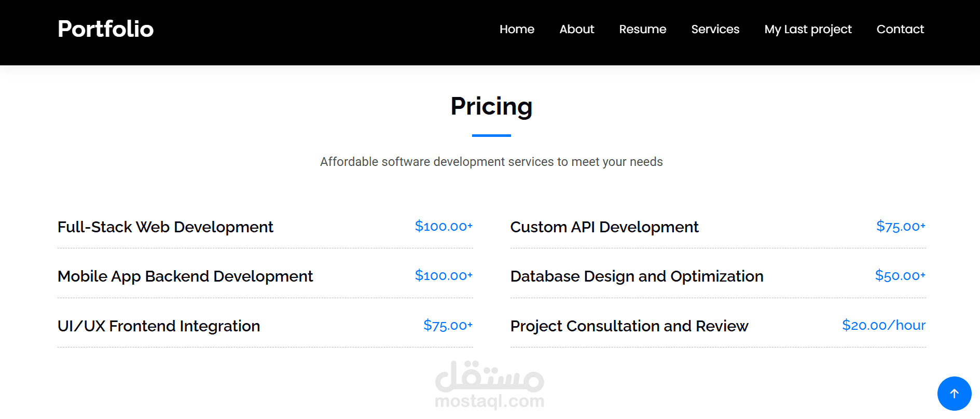The image size is (980, 419).
Task: Select Mobile App Backend Development item
Action: (x=185, y=276)
